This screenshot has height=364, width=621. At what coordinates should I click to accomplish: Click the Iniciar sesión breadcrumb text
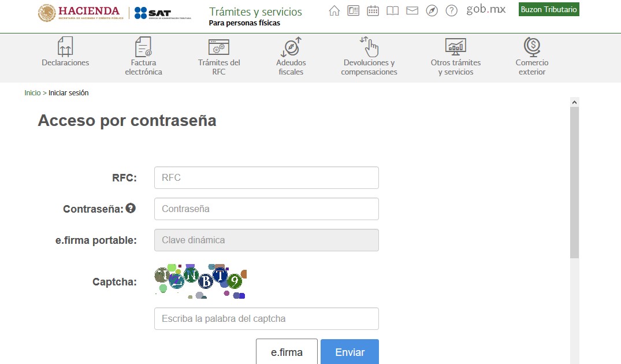click(x=69, y=92)
